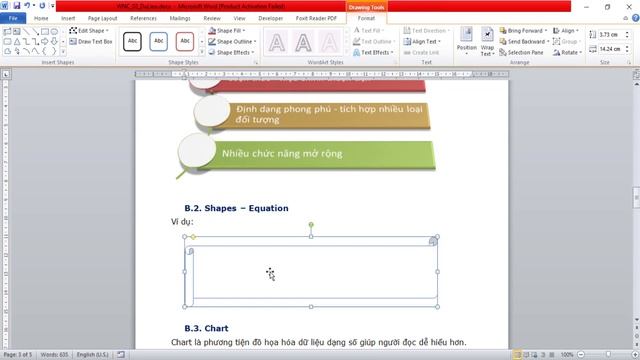The height and width of the screenshot is (360, 640).
Task: Click the tab selector at ruler corner
Action: tap(6, 74)
